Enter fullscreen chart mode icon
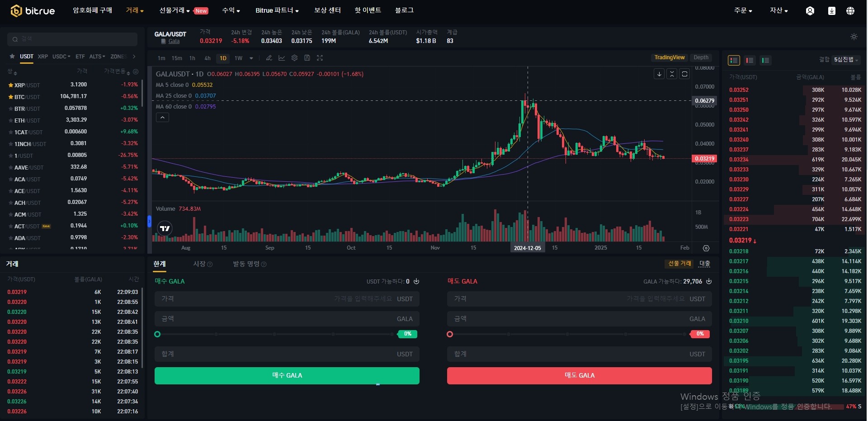This screenshot has height=421, width=868. click(x=320, y=58)
